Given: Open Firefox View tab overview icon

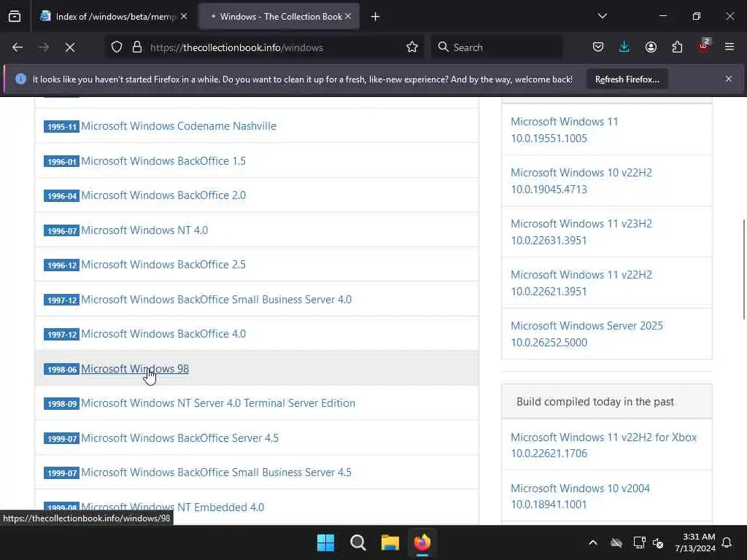Looking at the screenshot, I should coord(15,16).
